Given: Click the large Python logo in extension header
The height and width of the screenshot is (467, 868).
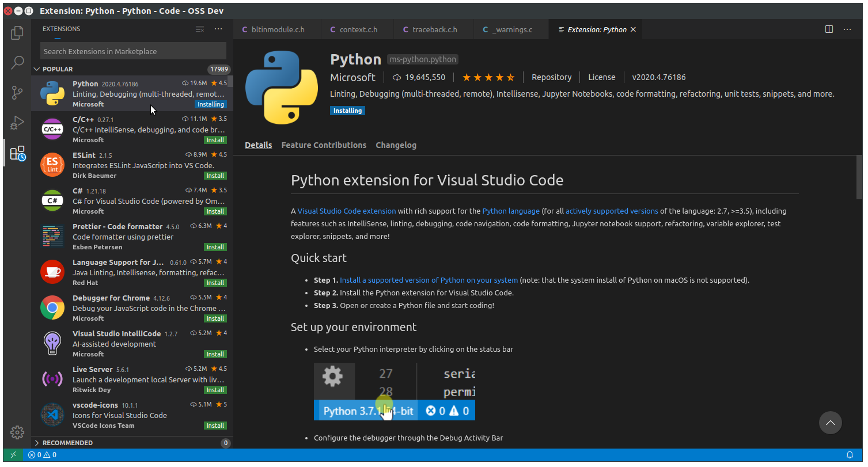Looking at the screenshot, I should point(282,88).
